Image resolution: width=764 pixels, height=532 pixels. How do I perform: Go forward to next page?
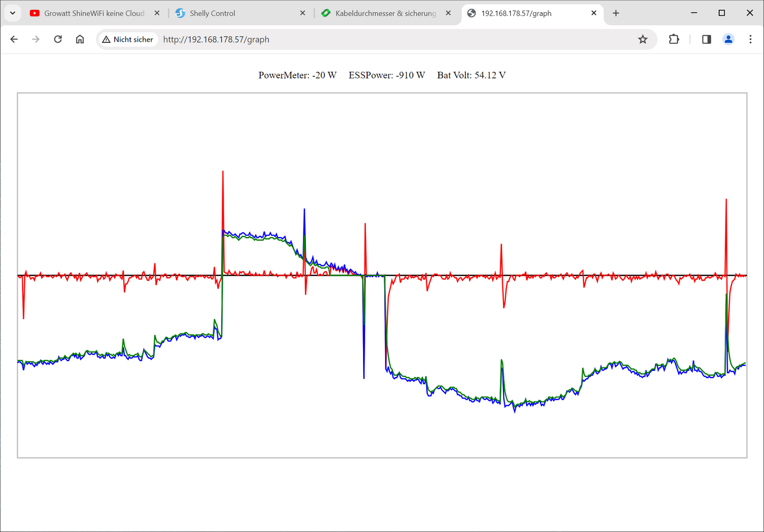tap(35, 39)
